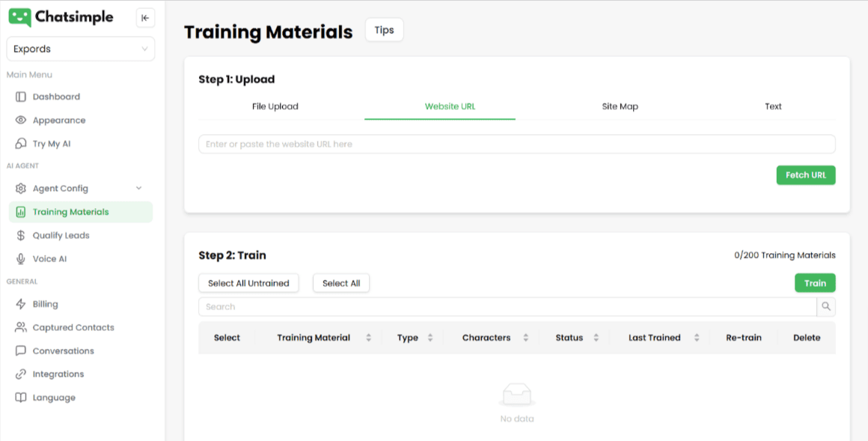The width and height of the screenshot is (868, 441).
Task: Sort the table by Status column
Action: 596,338
